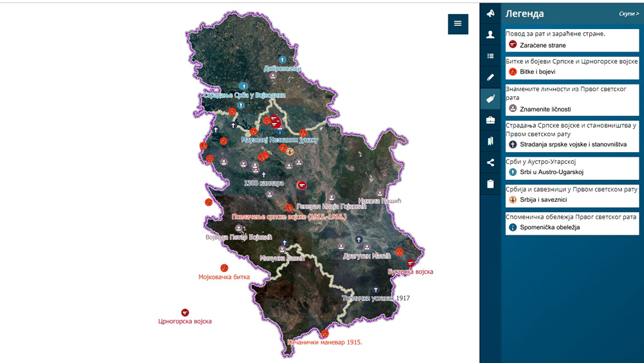
Task: Collapse the legend with Скупи link
Action: click(629, 14)
